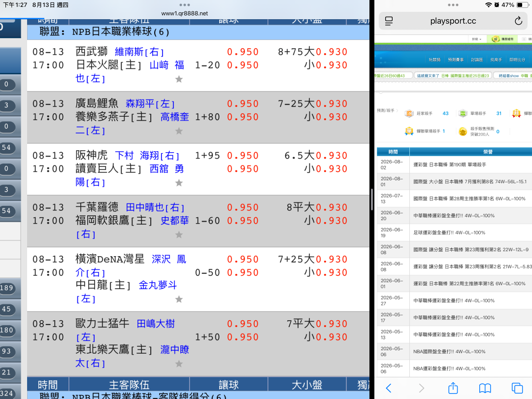Screen dimensions: 532x399
Task: Click the gold 殺手販售預測 badge icon
Action: (x=463, y=132)
